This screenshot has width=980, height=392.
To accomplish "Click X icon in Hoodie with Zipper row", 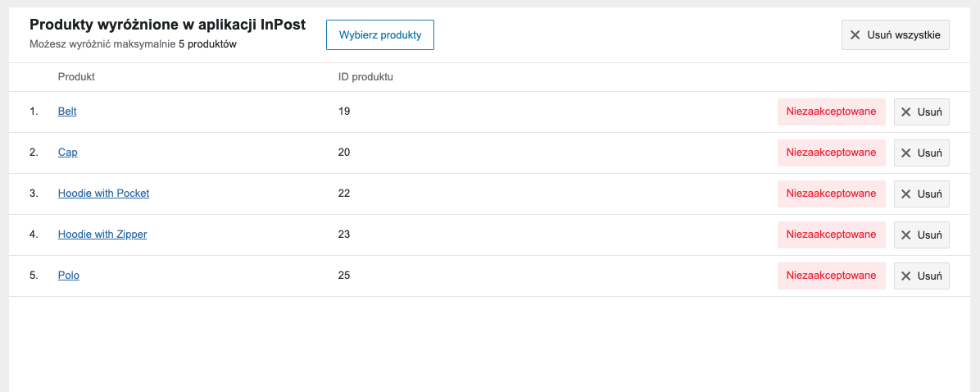I will pyautogui.click(x=905, y=235).
